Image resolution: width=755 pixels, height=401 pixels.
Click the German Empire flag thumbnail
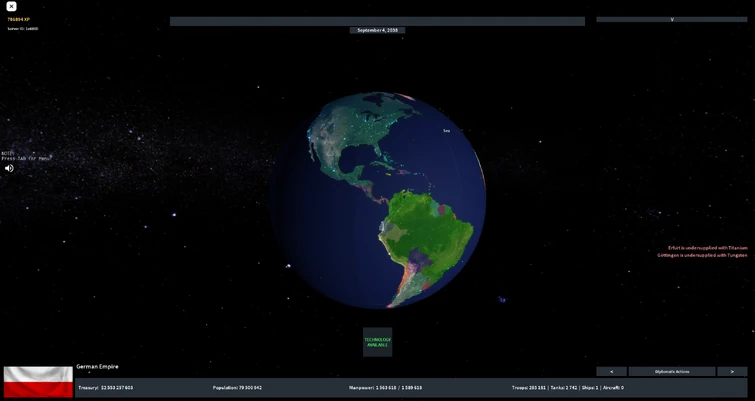[38, 382]
